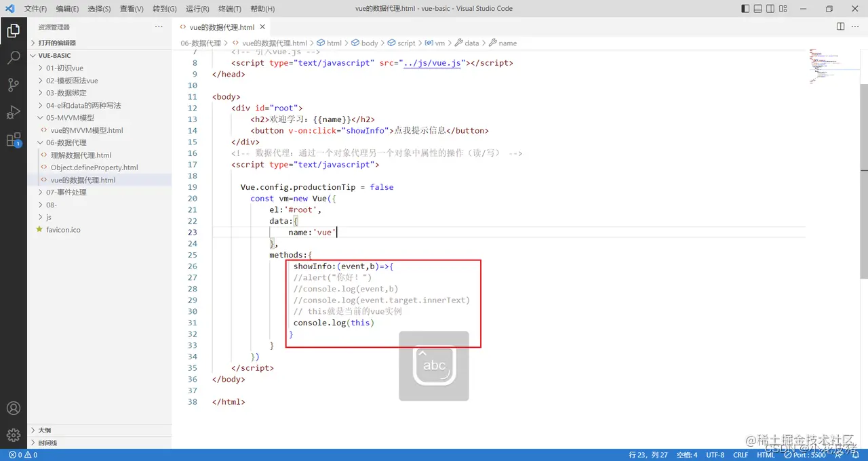Open the Source Control view

tap(13, 85)
